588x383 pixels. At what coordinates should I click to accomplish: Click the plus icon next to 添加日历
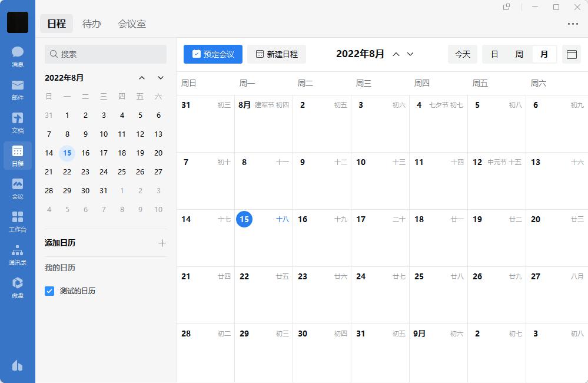click(162, 243)
